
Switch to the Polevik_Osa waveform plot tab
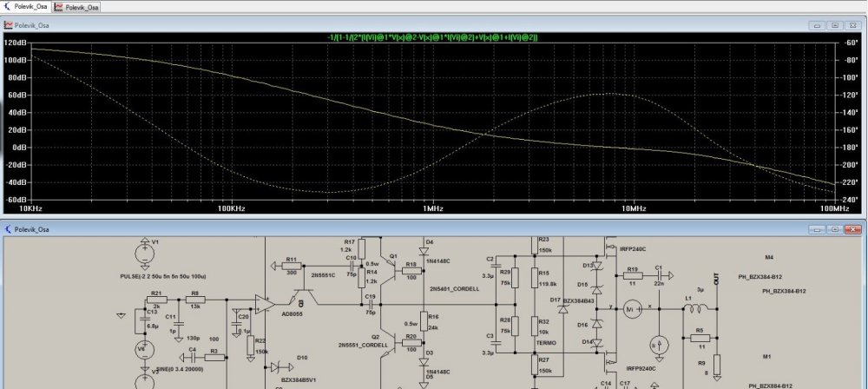pyautogui.click(x=76, y=6)
